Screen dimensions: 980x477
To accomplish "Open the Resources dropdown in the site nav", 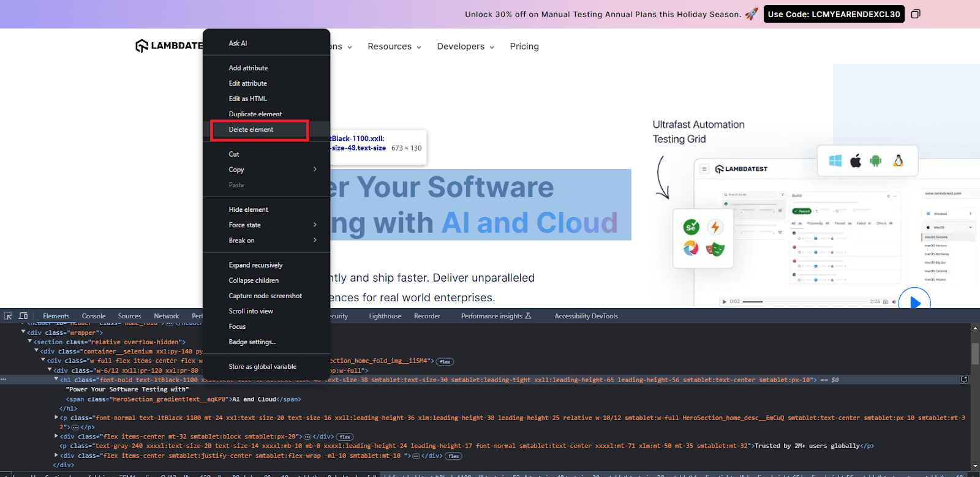I will (x=394, y=47).
